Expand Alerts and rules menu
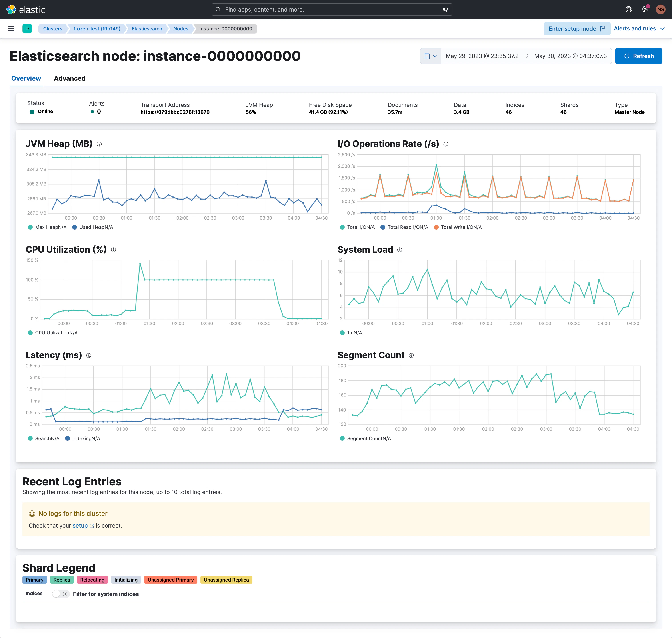 point(639,29)
